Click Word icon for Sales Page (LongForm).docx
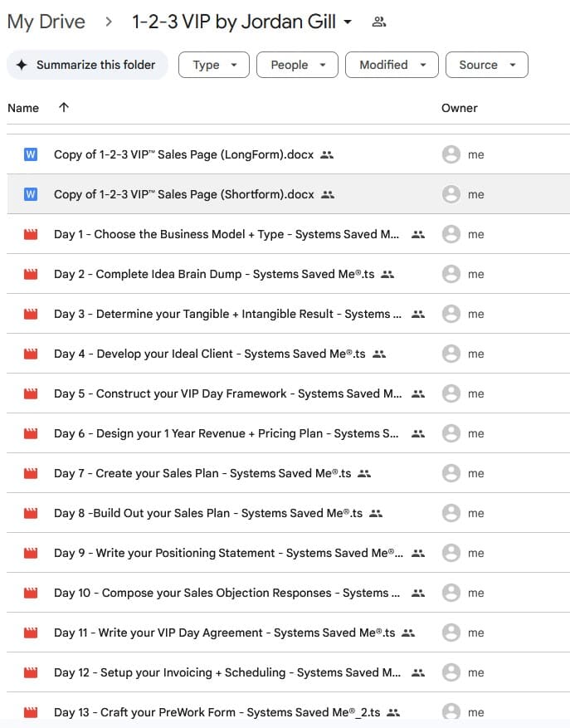Image resolution: width=570 pixels, height=728 pixels. tap(32, 154)
